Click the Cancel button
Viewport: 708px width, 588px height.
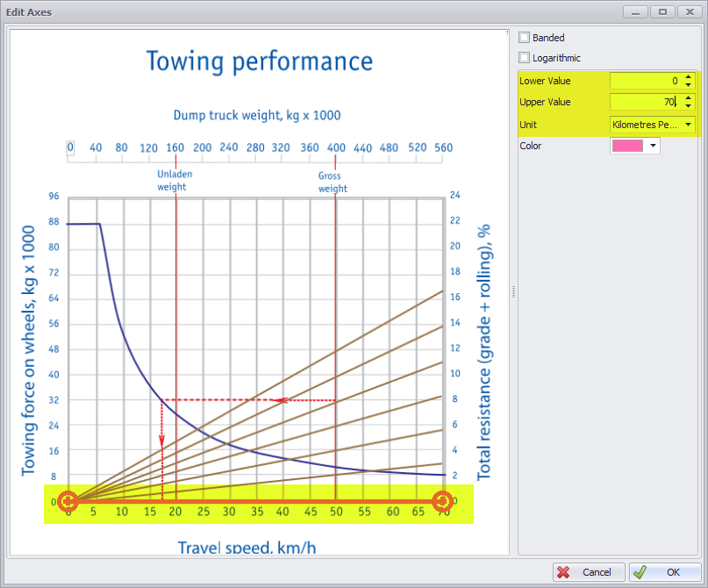pyautogui.click(x=589, y=572)
